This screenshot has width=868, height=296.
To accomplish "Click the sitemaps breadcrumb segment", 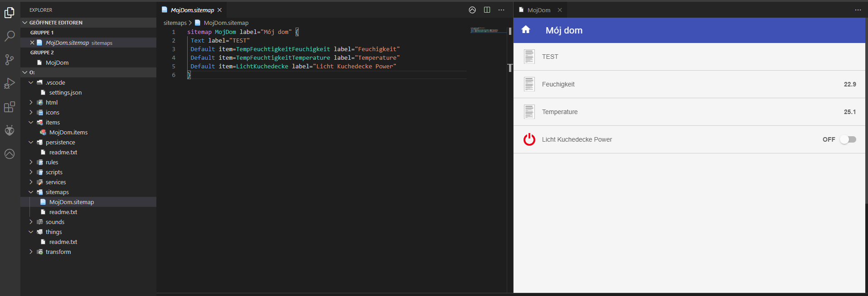I will click(175, 23).
